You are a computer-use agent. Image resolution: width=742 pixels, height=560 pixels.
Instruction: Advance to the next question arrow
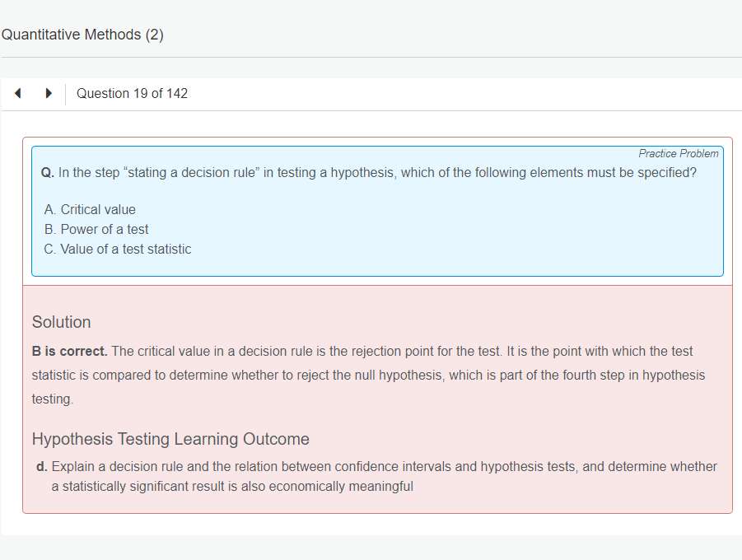click(x=49, y=94)
